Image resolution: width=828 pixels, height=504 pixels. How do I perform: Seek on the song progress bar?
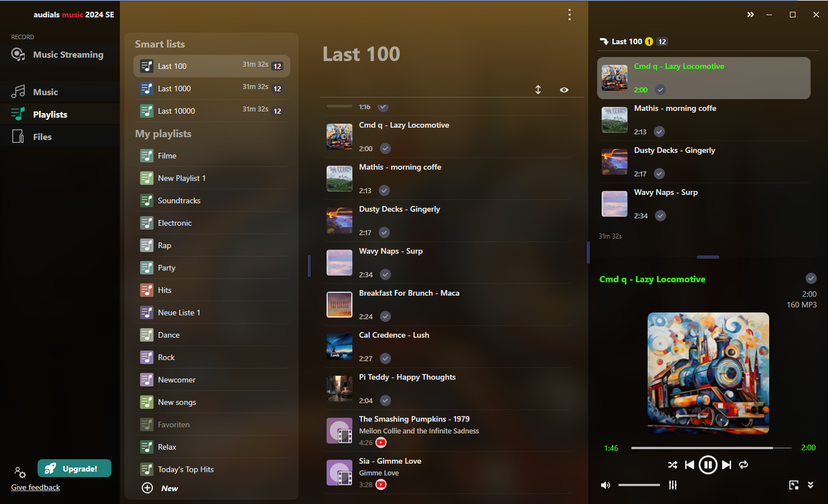click(711, 448)
